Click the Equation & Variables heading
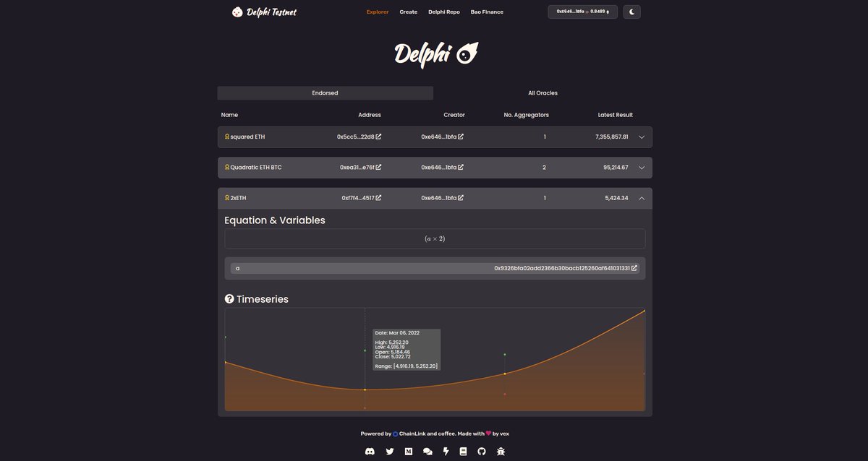 [x=275, y=220]
